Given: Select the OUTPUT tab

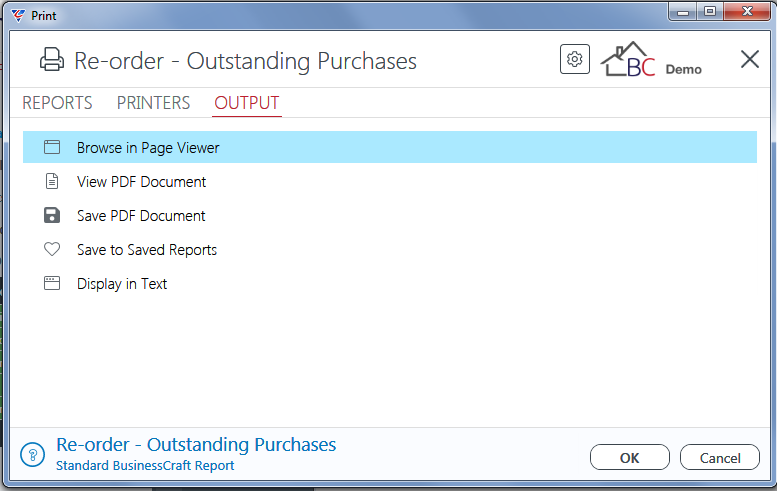Looking at the screenshot, I should 247,103.
